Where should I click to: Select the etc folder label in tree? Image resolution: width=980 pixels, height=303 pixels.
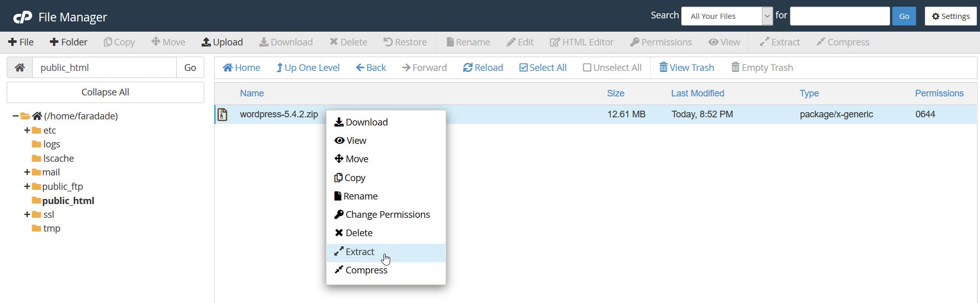click(x=49, y=130)
